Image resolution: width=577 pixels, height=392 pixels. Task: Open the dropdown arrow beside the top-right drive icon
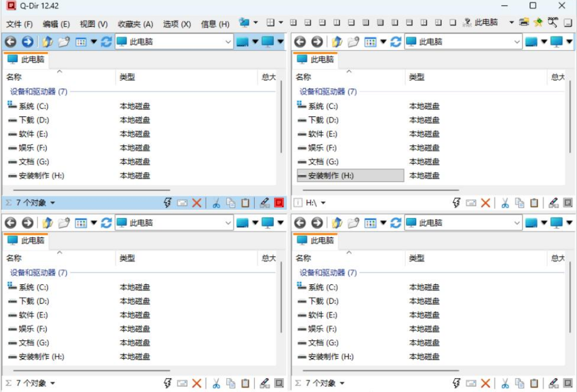point(544,42)
